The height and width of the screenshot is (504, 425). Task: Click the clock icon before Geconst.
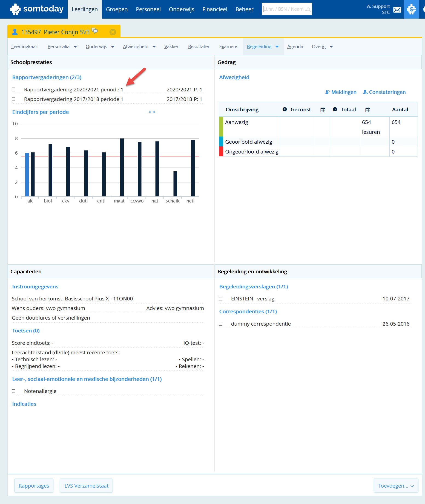point(285,109)
